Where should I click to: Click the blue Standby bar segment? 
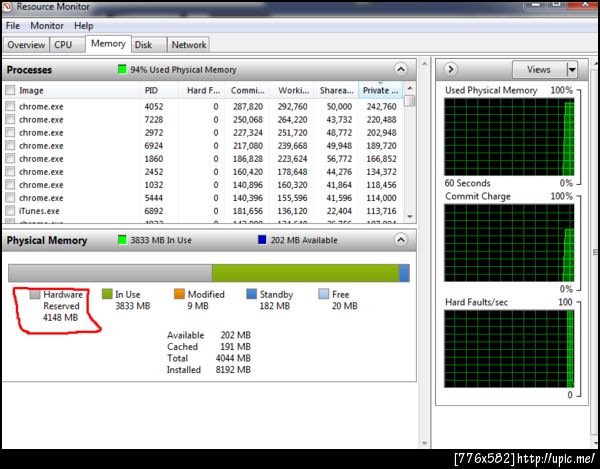(x=404, y=273)
